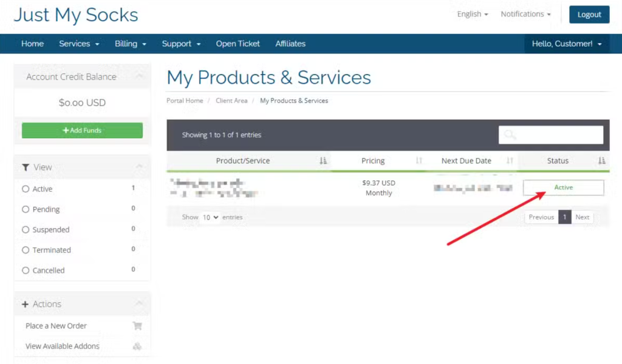Select the Terminated filter radio button

coord(26,250)
